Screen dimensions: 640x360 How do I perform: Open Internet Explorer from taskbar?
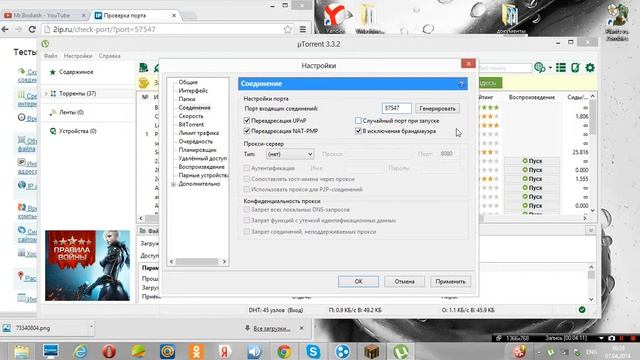pos(80,351)
